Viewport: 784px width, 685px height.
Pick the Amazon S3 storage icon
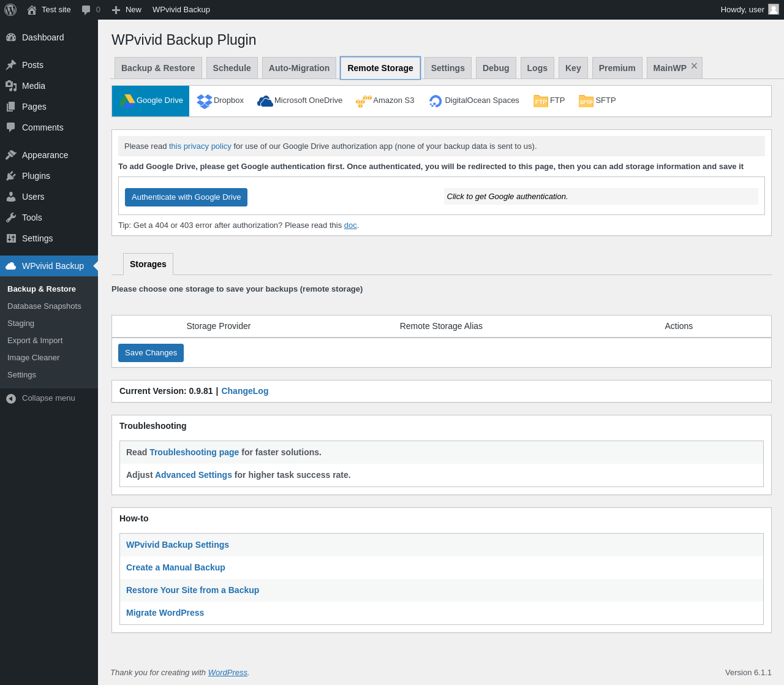coord(364,101)
